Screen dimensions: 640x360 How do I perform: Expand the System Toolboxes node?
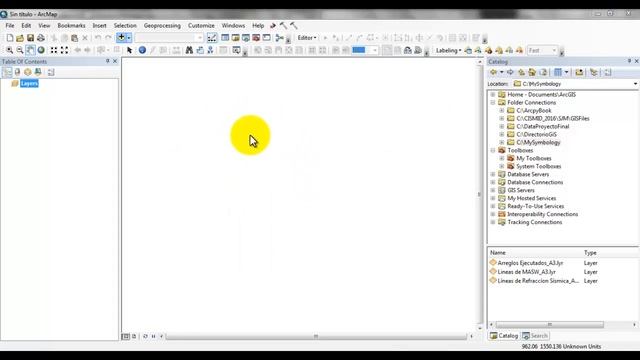point(502,167)
